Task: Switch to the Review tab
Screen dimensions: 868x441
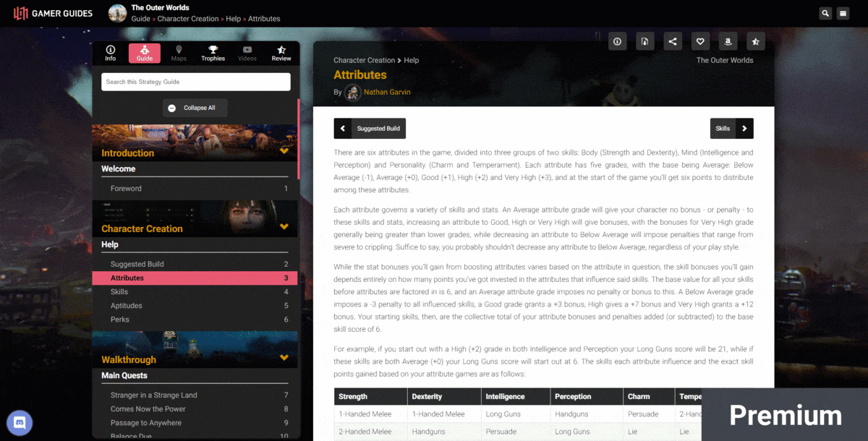Action: click(x=281, y=53)
